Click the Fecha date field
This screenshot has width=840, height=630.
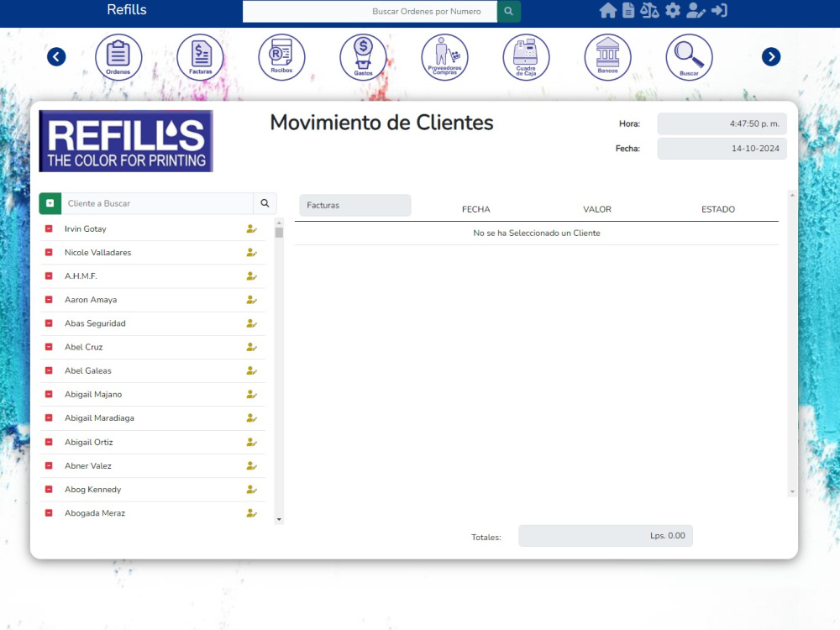pyautogui.click(x=722, y=149)
